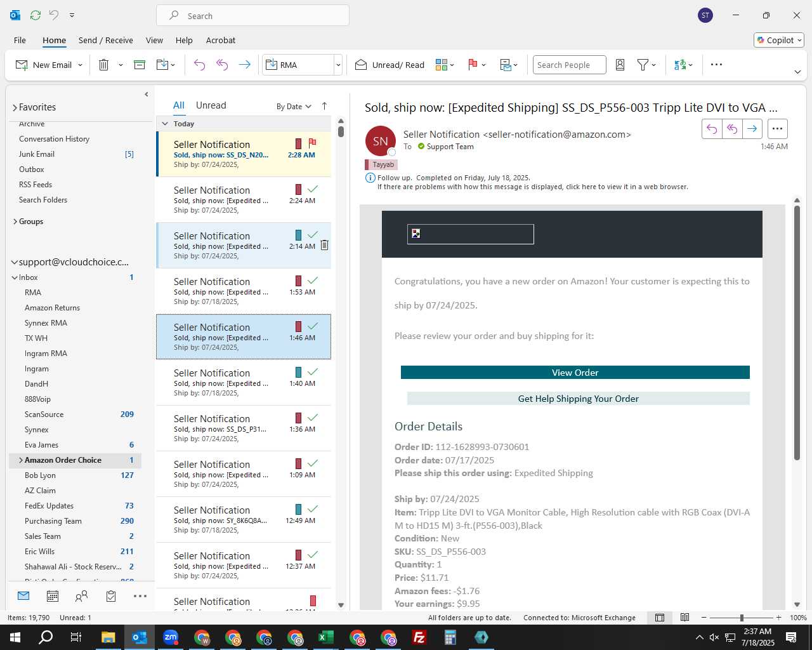812x650 pixels.
Task: Click the New Email button
Action: point(44,65)
